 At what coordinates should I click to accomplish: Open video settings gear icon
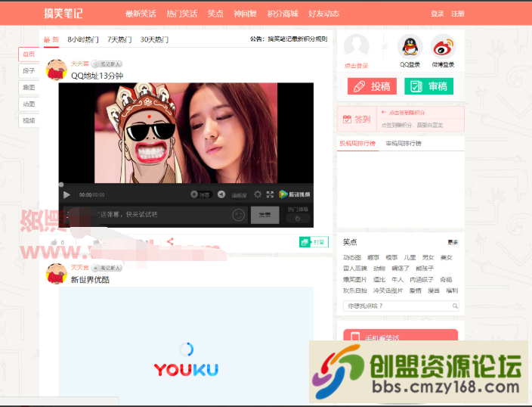(x=258, y=194)
